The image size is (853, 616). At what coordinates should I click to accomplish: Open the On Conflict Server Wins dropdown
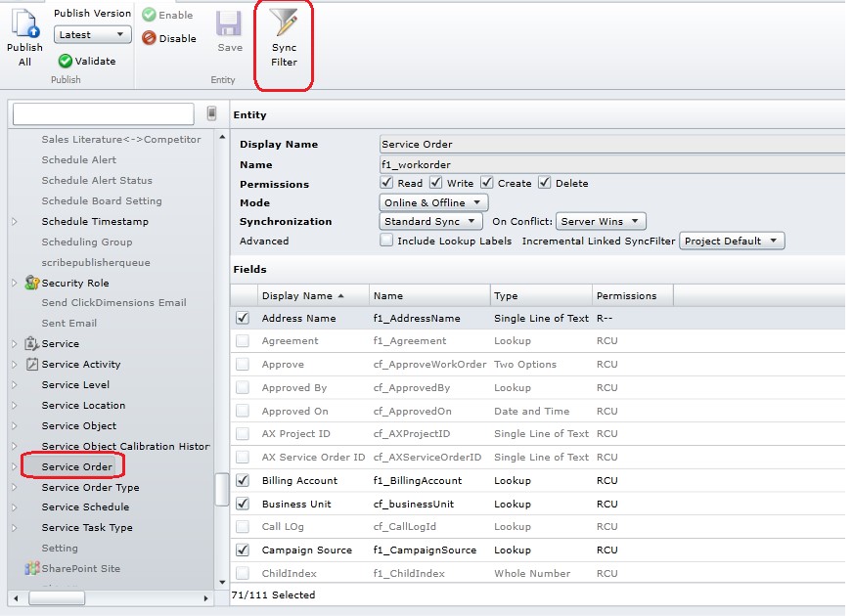pyautogui.click(x=601, y=221)
